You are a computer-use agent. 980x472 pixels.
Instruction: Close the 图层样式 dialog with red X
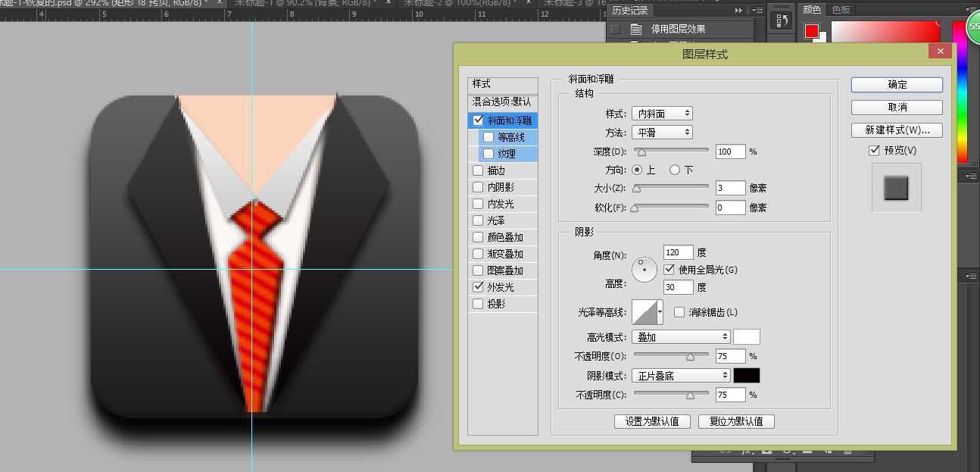click(940, 51)
